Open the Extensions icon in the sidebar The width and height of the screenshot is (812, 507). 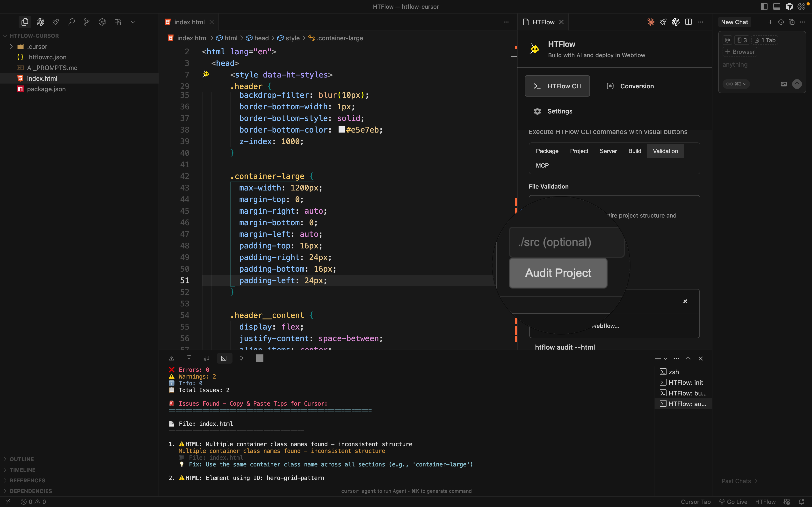pos(118,22)
